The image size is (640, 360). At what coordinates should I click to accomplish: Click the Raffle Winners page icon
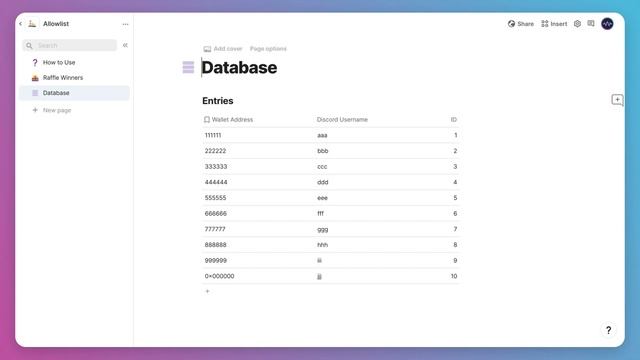tap(35, 78)
